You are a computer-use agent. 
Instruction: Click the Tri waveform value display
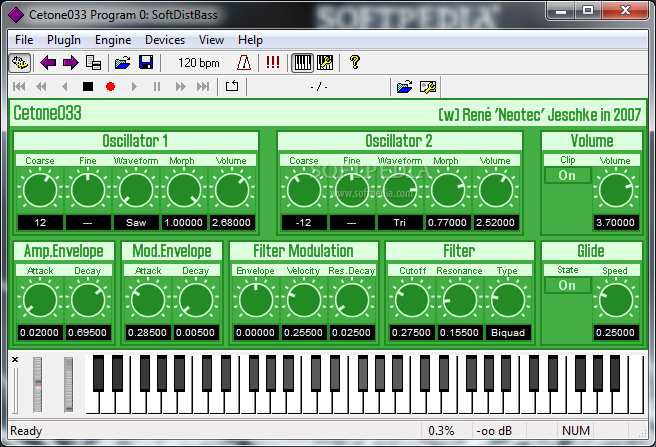click(x=400, y=223)
